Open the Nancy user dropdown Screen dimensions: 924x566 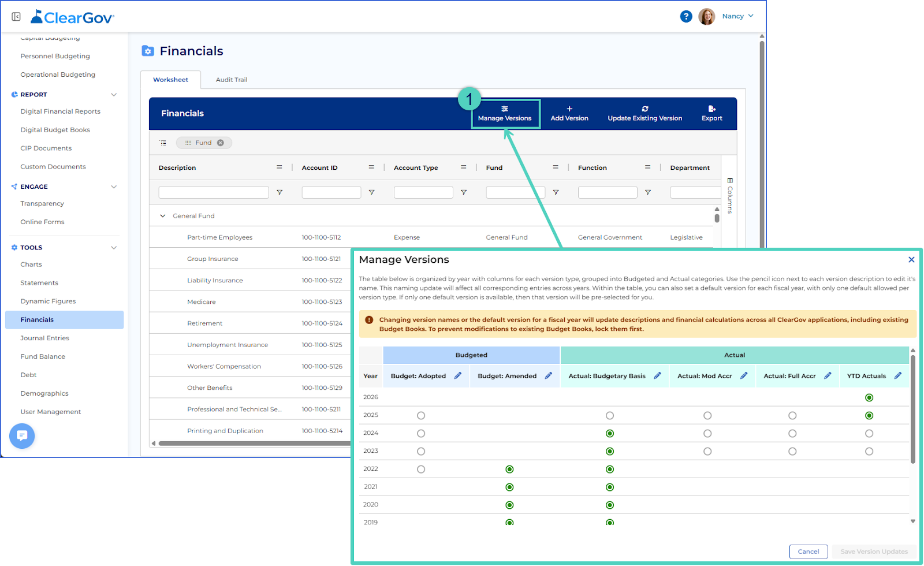[x=737, y=16]
